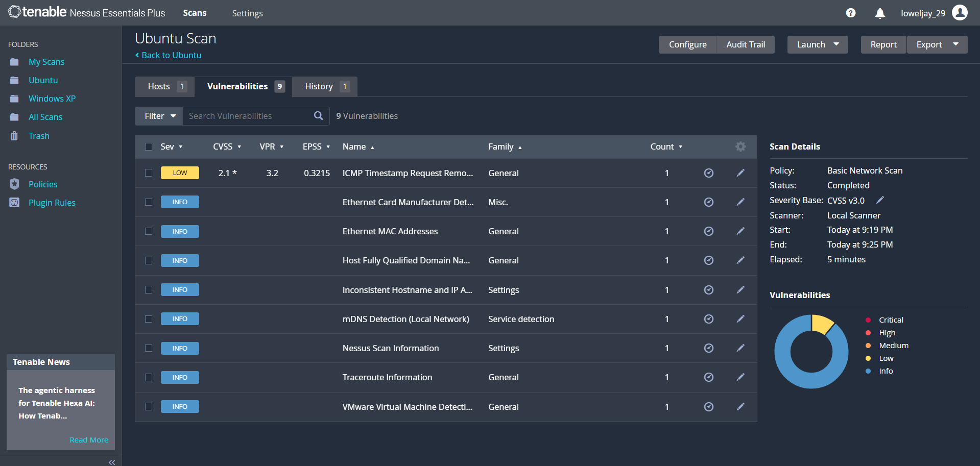
Task: Switch to the History tab
Action: [325, 86]
